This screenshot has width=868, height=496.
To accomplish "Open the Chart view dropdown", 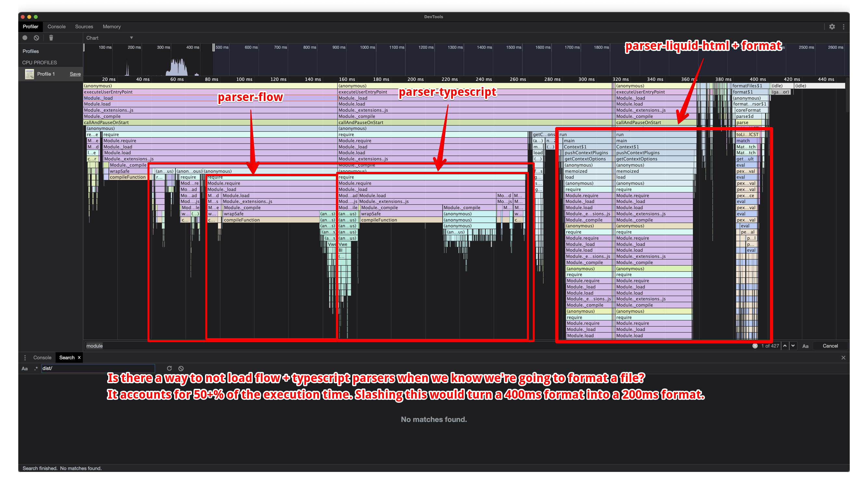I will 109,38.
